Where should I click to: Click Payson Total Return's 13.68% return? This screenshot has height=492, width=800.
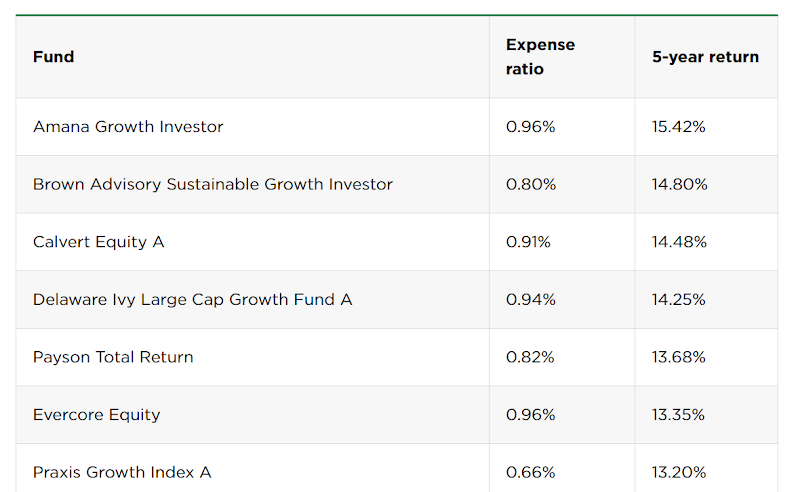pyautogui.click(x=679, y=357)
